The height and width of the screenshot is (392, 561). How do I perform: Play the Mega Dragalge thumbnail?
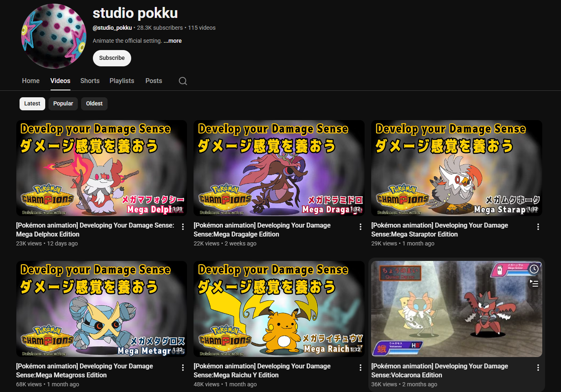pos(279,168)
